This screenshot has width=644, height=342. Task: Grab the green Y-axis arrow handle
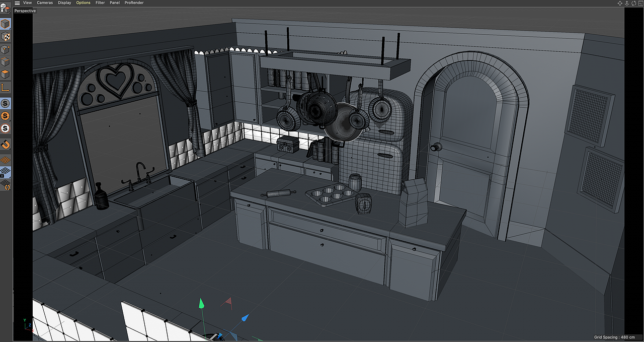pos(201,303)
